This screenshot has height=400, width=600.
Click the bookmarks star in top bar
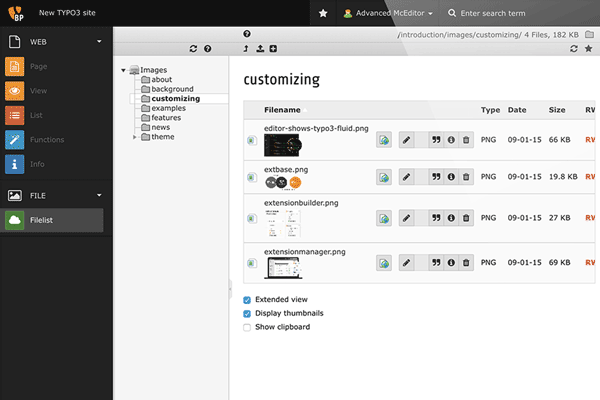pyautogui.click(x=322, y=14)
